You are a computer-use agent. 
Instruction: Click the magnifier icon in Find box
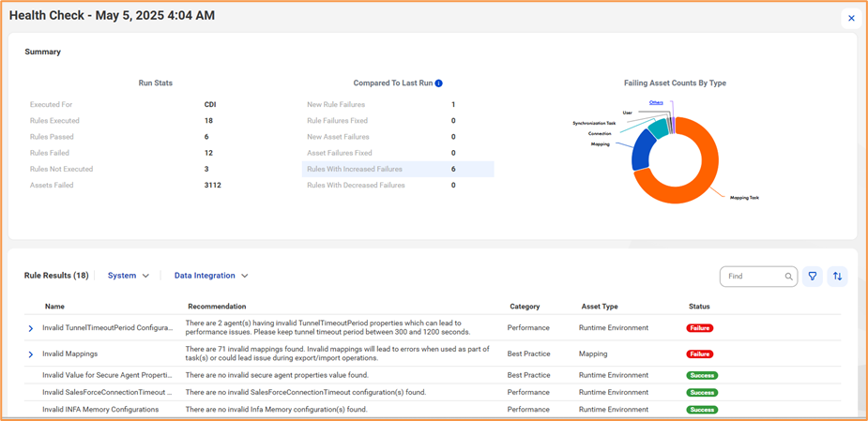[789, 277]
